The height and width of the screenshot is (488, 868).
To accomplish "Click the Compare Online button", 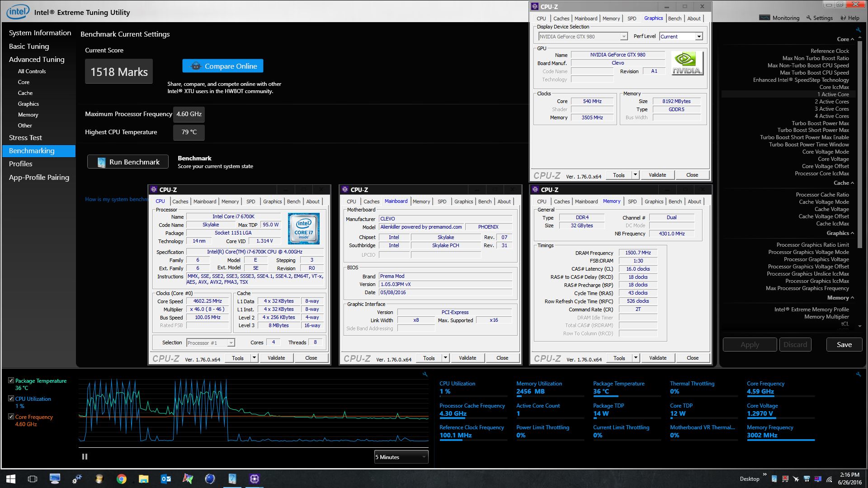I will (x=223, y=66).
